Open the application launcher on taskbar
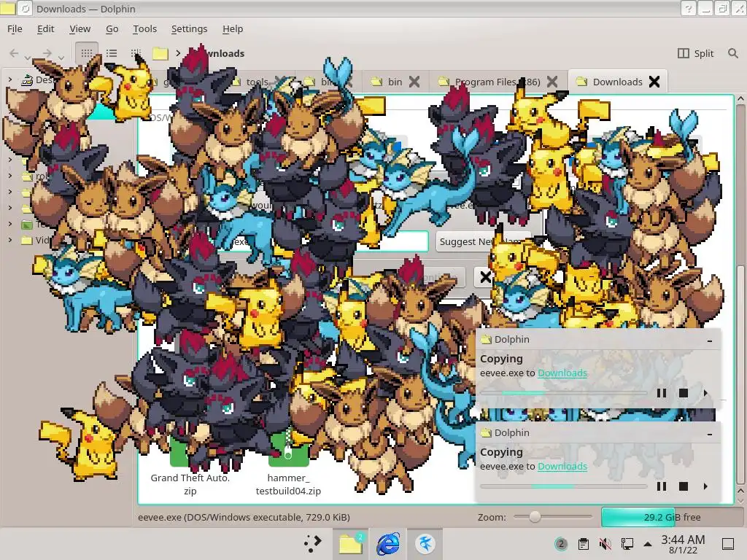The image size is (747, 560). coord(312,543)
